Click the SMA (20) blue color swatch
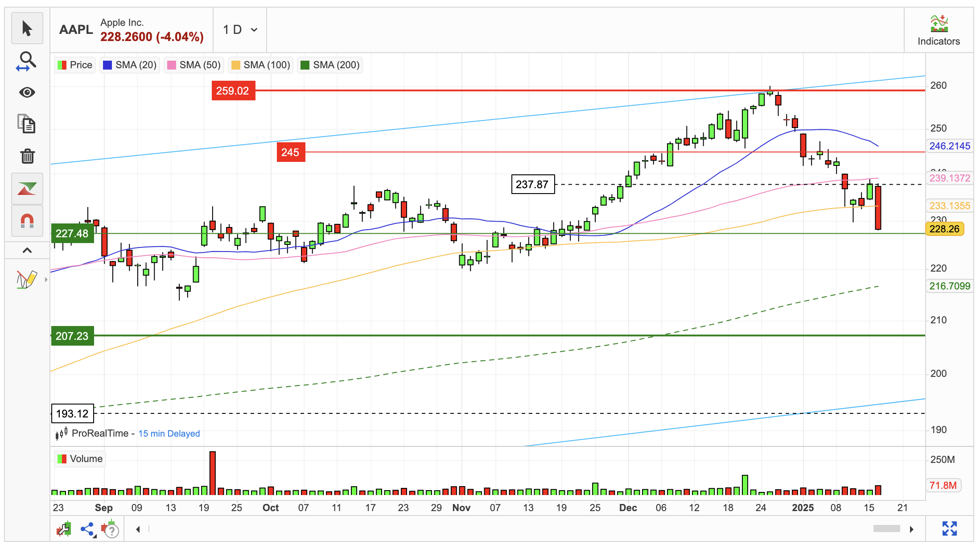 tap(107, 65)
